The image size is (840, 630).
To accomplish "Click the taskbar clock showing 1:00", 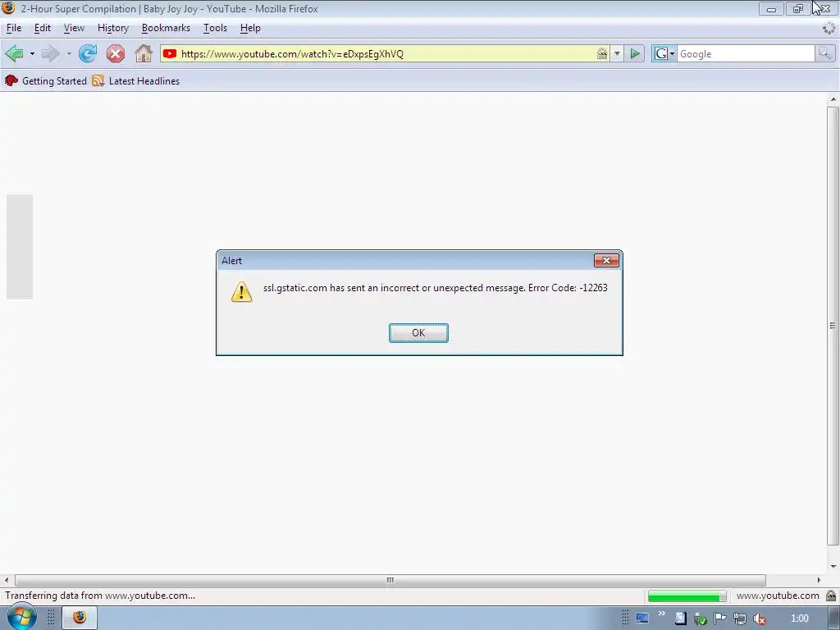I will tap(799, 619).
